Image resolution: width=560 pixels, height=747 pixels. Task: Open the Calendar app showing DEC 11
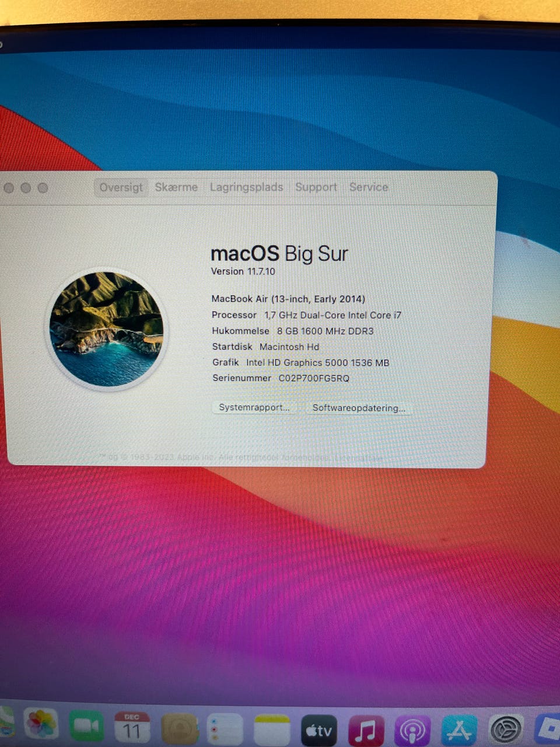pyautogui.click(x=132, y=728)
